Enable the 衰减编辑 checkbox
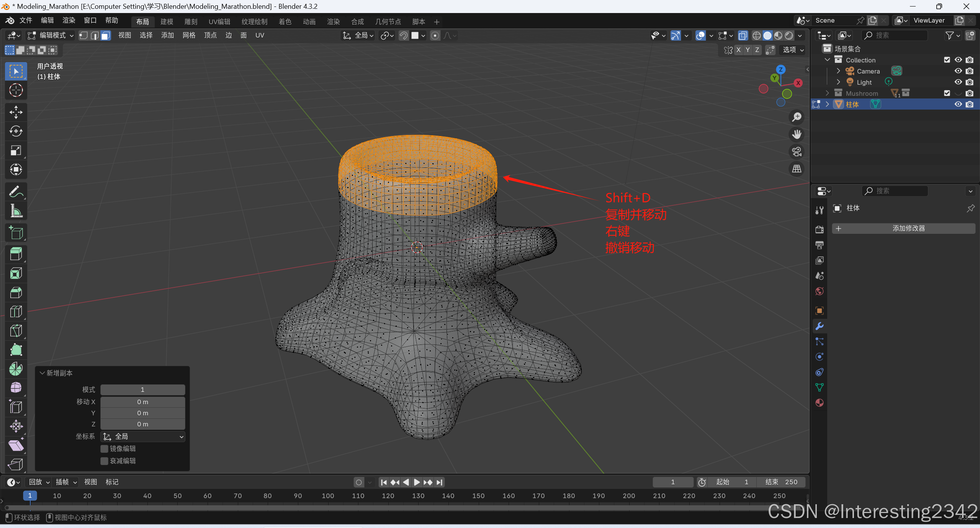The image size is (980, 528). [x=104, y=461]
